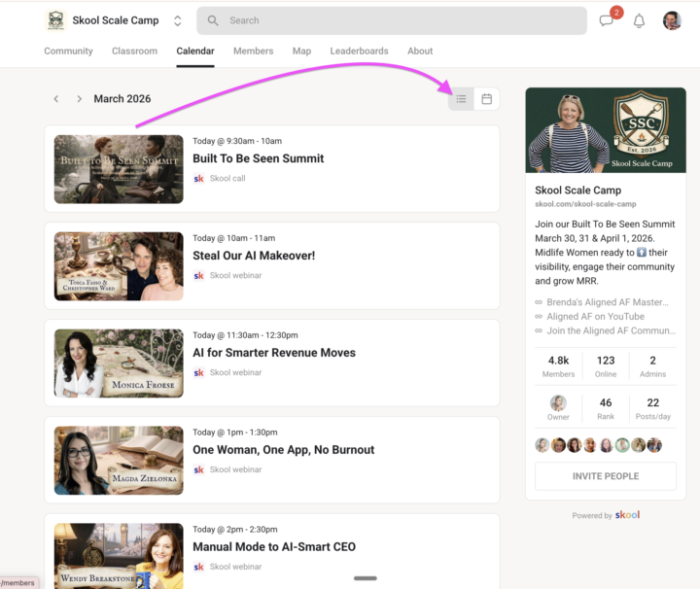Click the Skool call icon for Summit
The width and height of the screenshot is (700, 589).
pyautogui.click(x=198, y=179)
